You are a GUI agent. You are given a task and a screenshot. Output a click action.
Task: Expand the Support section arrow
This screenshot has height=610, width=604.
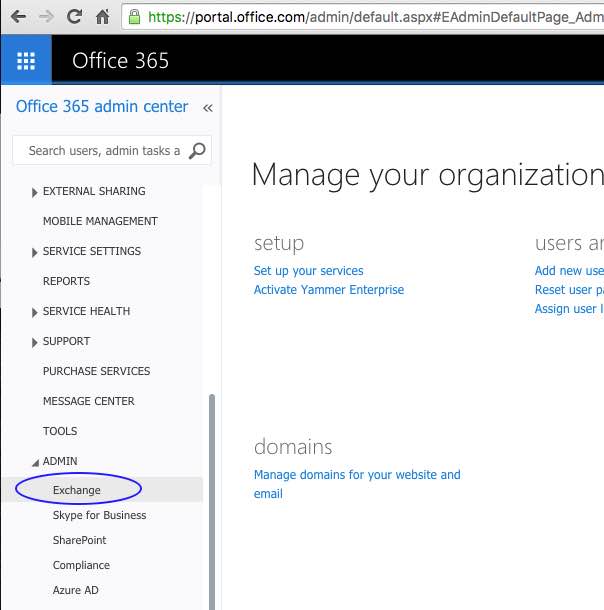(x=34, y=342)
